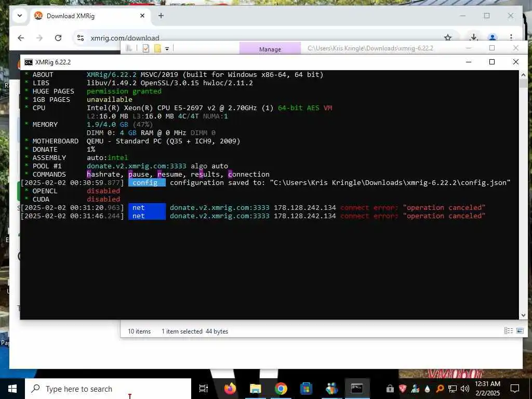532x399 pixels.
Task: Click the File Explorer New Folder quick access icon
Action: click(157, 48)
